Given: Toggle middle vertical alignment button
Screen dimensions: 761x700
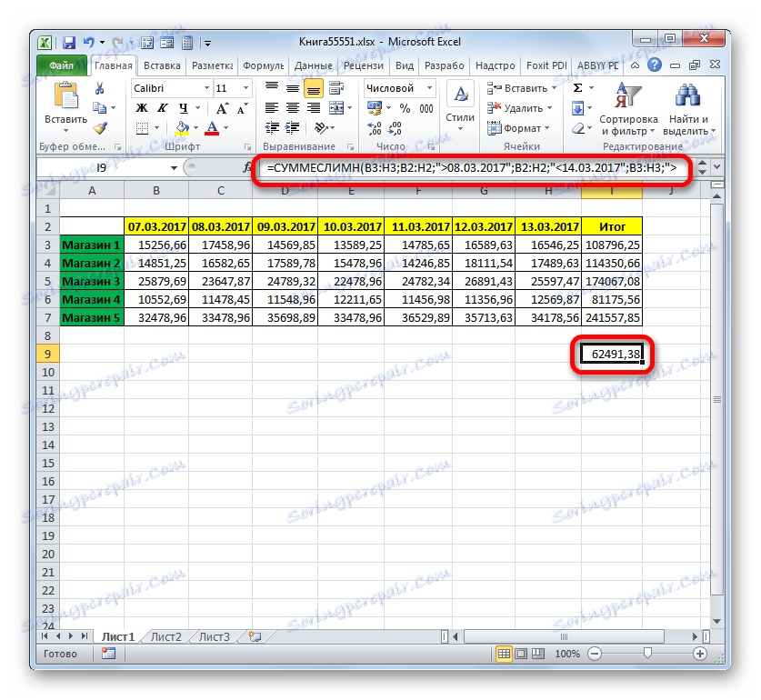Looking at the screenshot, I should point(293,88).
